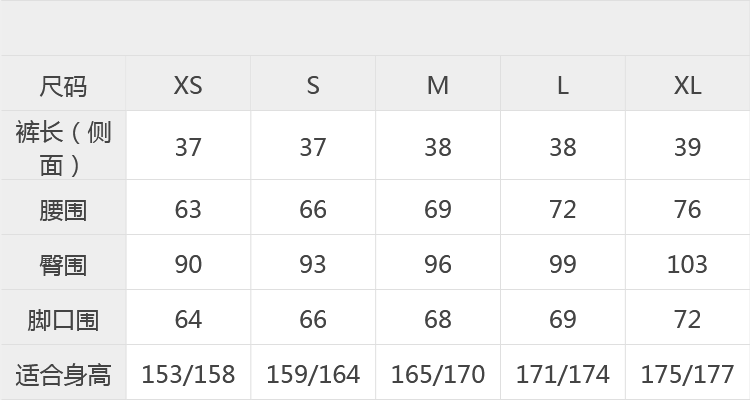Select the M size column header
Image resolution: width=750 pixels, height=400 pixels.
click(x=438, y=83)
